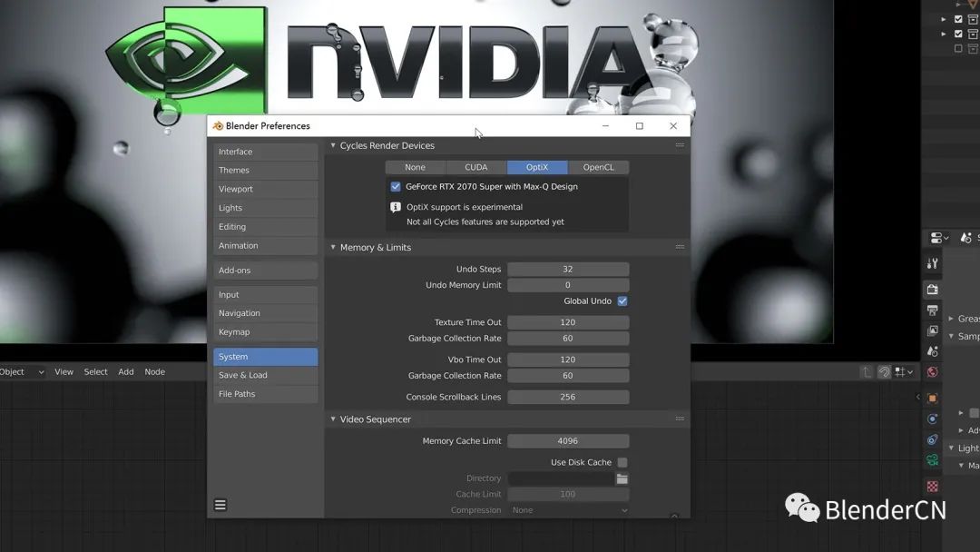The image size is (980, 552).
Task: Click the Video Sequencer panel grip icon
Action: (x=680, y=419)
